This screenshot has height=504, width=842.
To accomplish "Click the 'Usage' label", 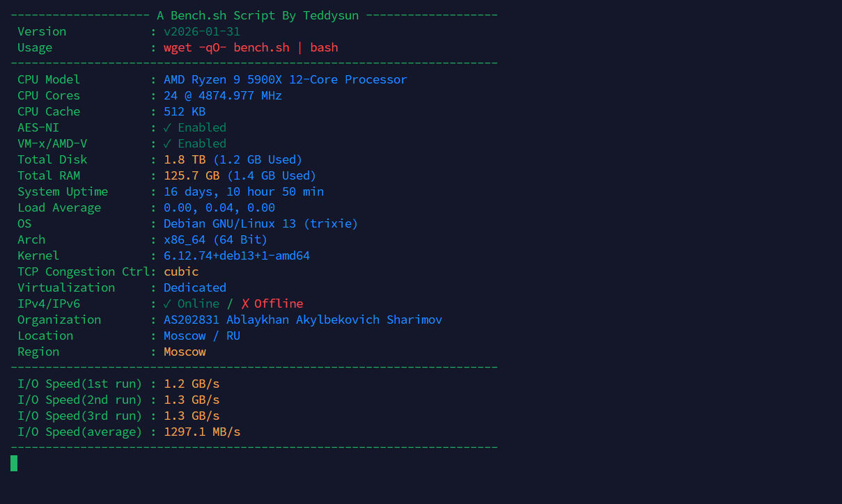I will point(35,47).
